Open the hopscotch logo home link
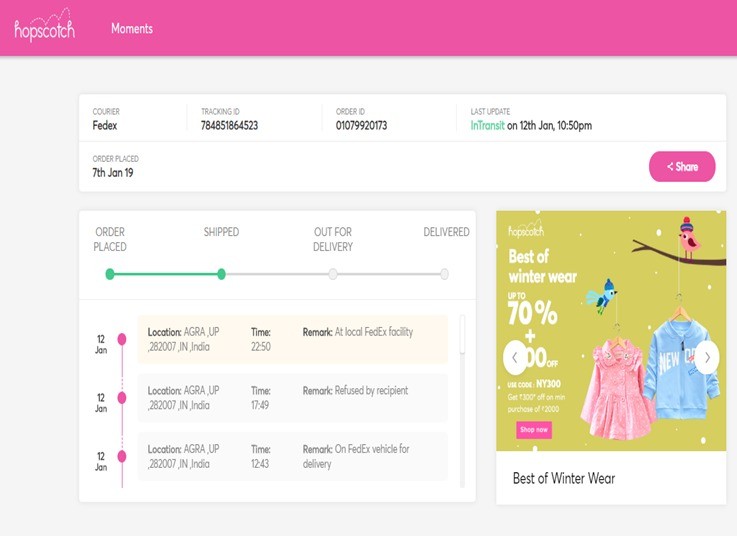Viewport: 737px width, 536px height. [x=44, y=25]
